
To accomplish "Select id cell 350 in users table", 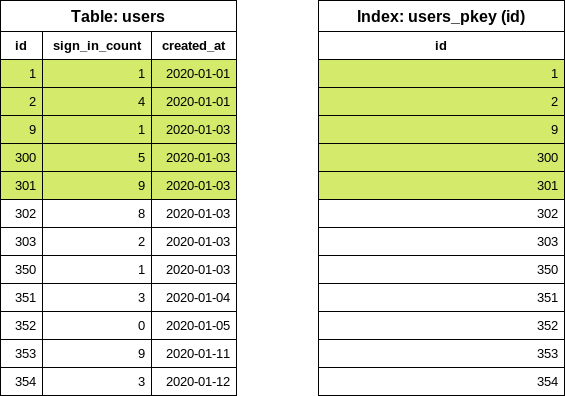I will pyautogui.click(x=21, y=270).
